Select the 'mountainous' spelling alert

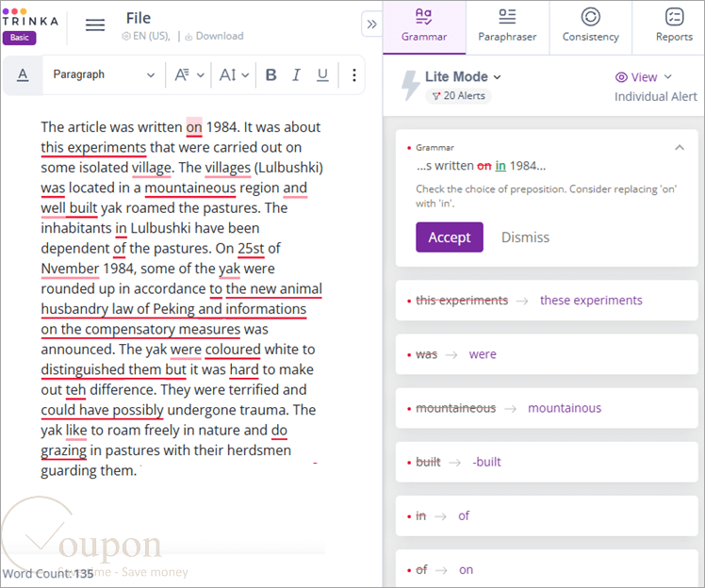pos(547,408)
